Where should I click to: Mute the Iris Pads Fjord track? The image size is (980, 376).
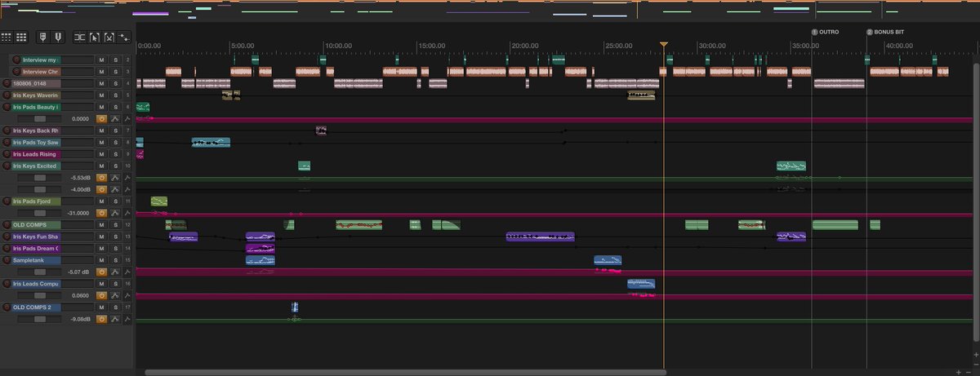pos(102,201)
